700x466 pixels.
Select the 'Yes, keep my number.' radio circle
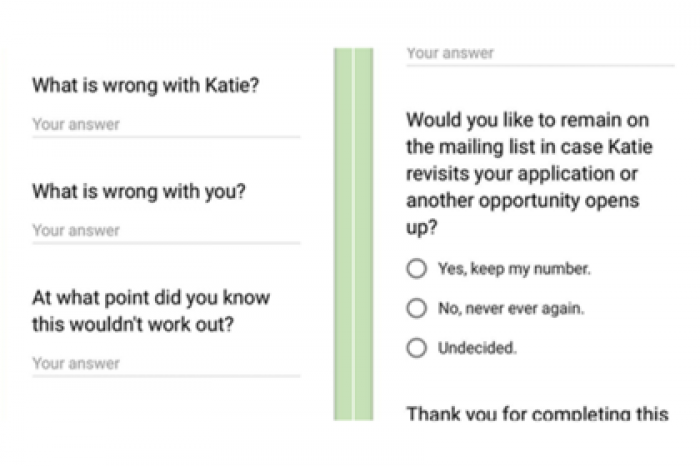pos(417,269)
